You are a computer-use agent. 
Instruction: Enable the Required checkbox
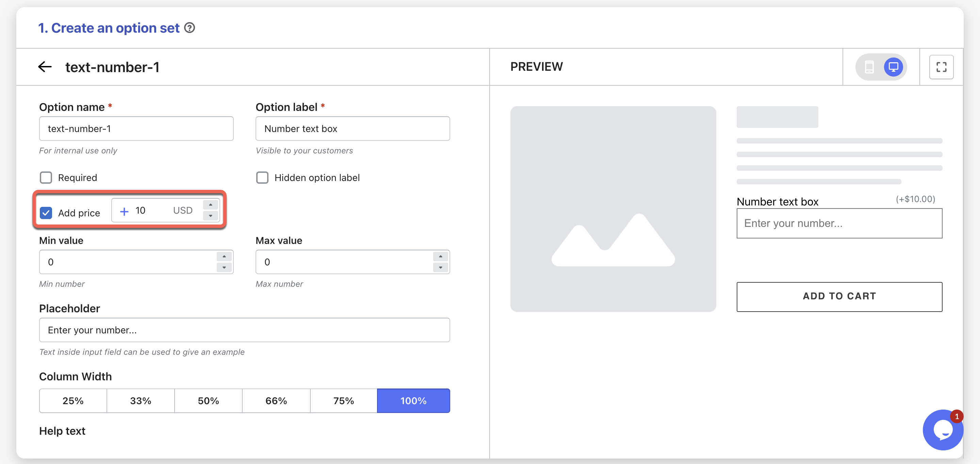pos(46,178)
